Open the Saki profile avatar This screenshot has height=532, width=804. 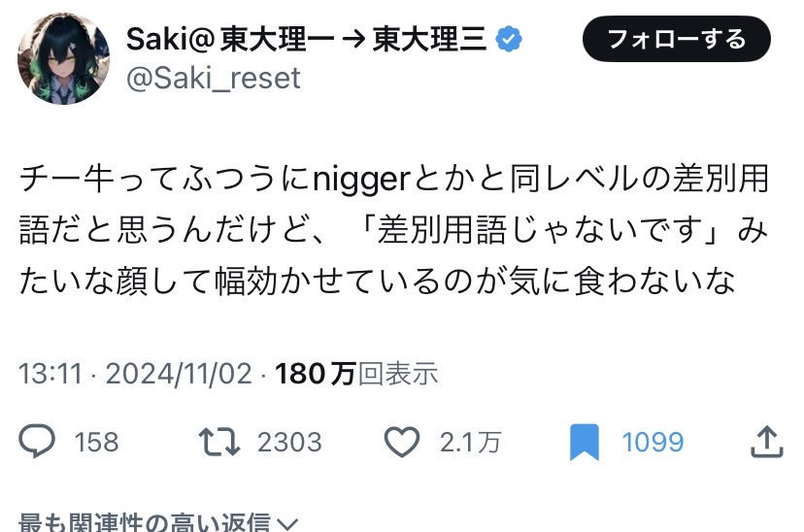[x=63, y=59]
